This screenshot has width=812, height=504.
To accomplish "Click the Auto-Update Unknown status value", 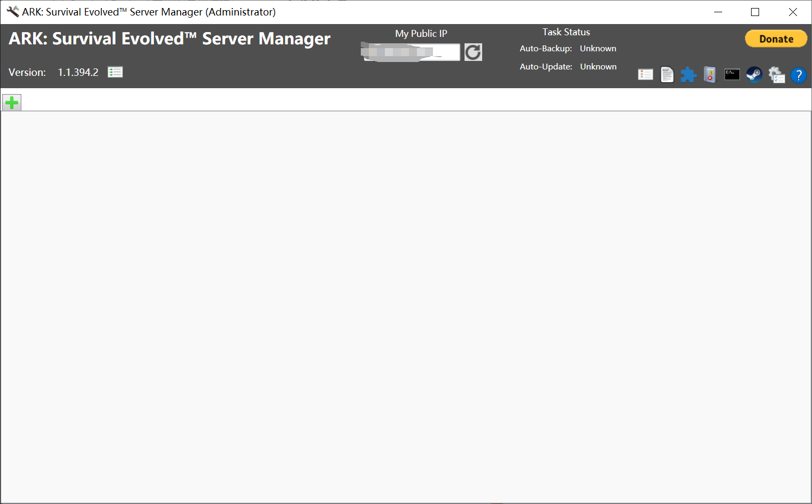I will coord(598,67).
